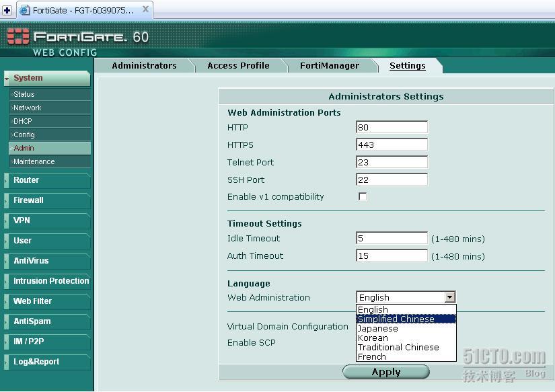
Task: Switch to the Access Profile tab
Action: pyautogui.click(x=238, y=65)
